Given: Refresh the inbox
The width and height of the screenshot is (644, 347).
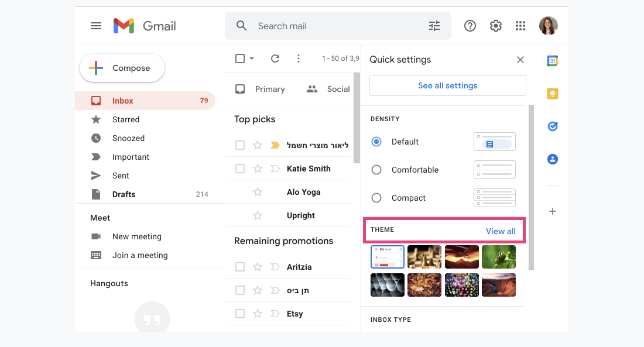Looking at the screenshot, I should point(275,59).
